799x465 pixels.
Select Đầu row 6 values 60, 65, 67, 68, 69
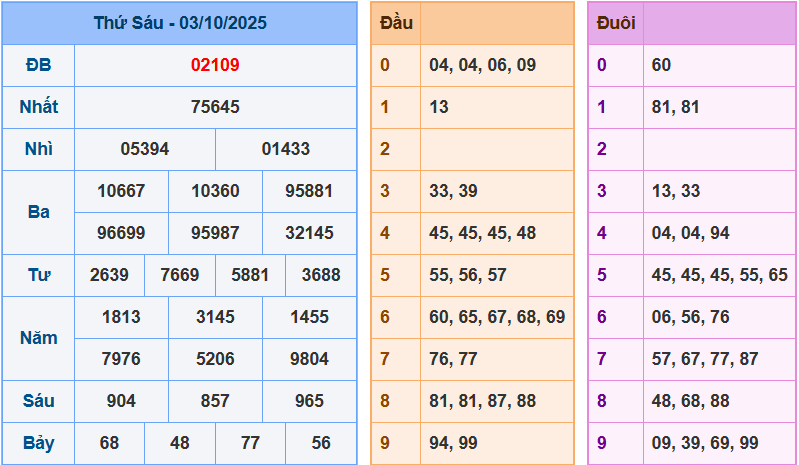click(x=497, y=317)
